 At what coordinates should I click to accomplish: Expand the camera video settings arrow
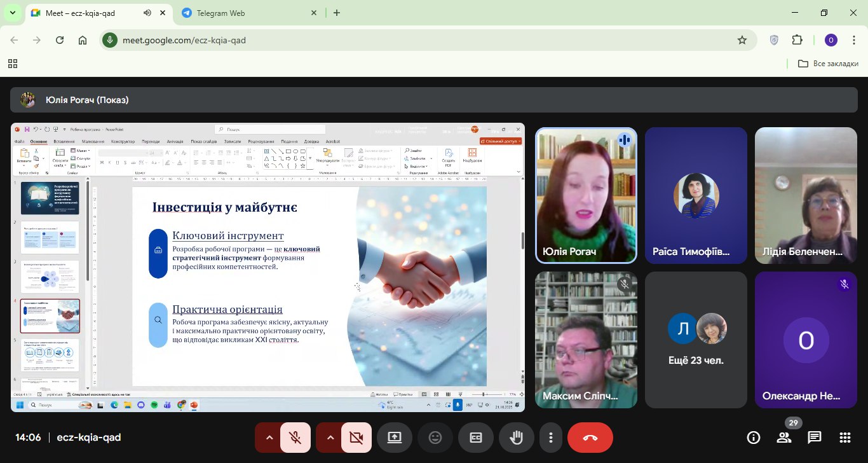click(330, 438)
